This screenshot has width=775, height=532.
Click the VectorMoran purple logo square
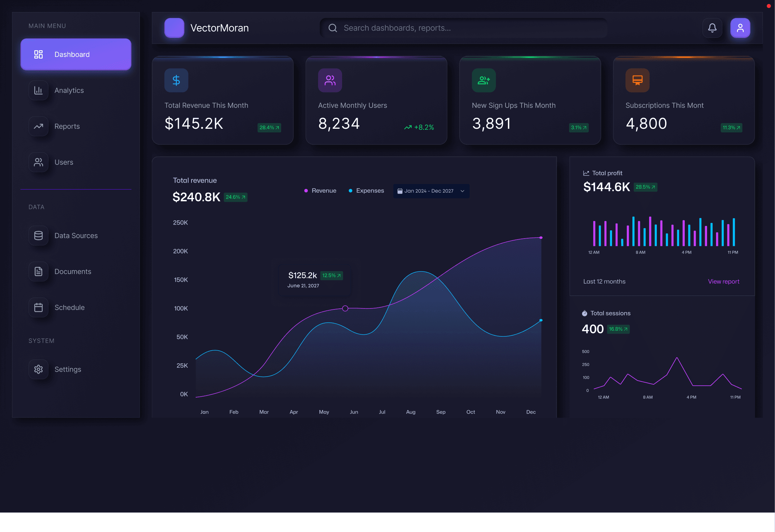tap(174, 28)
